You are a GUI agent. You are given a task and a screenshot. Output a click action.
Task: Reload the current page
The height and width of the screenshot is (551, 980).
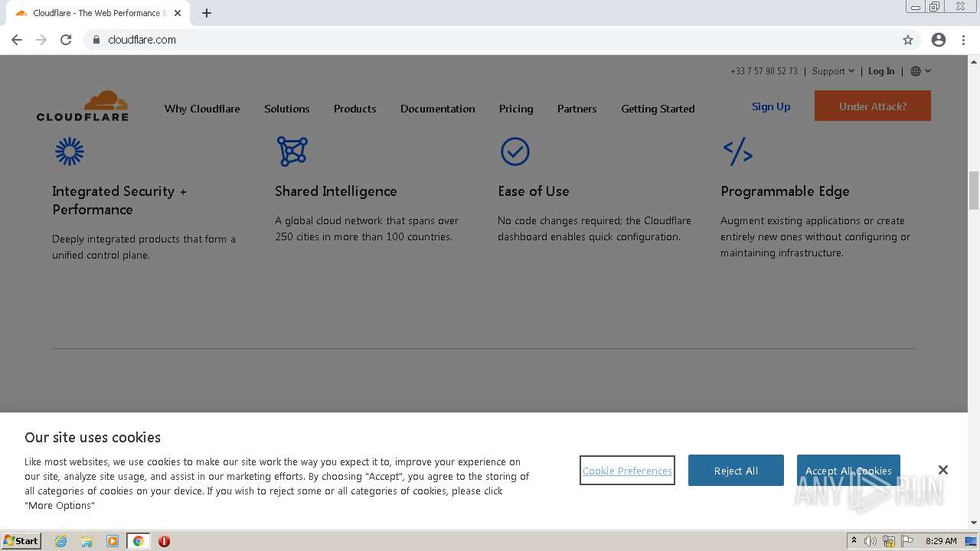(x=66, y=40)
